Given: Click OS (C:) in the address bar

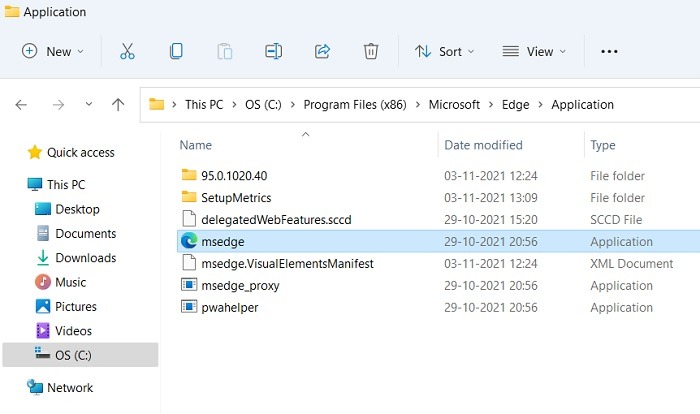Looking at the screenshot, I should (263, 105).
